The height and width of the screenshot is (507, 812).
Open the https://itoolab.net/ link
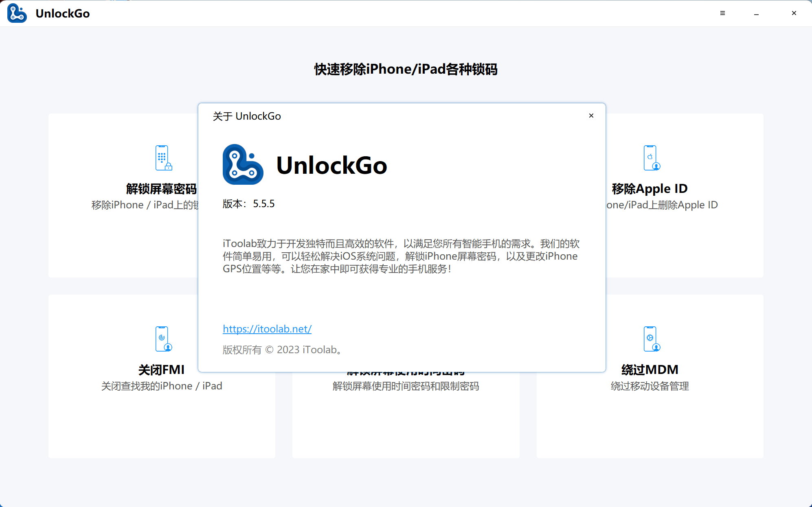[267, 329]
